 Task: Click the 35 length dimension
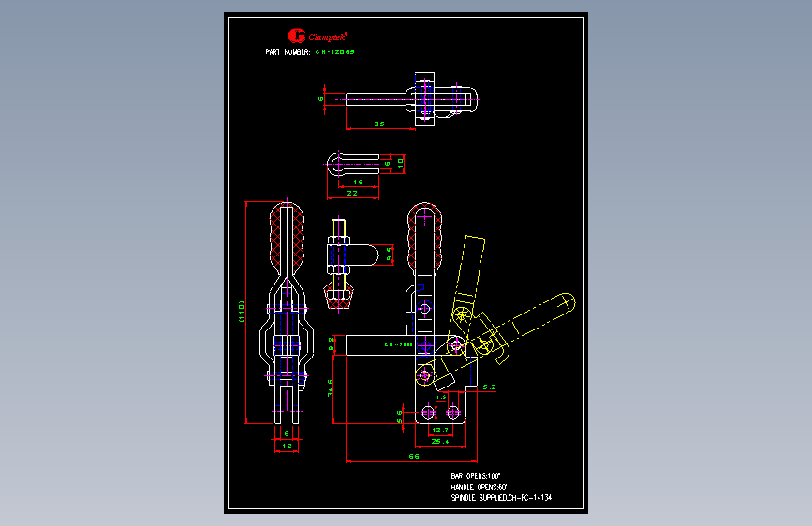coord(379,124)
